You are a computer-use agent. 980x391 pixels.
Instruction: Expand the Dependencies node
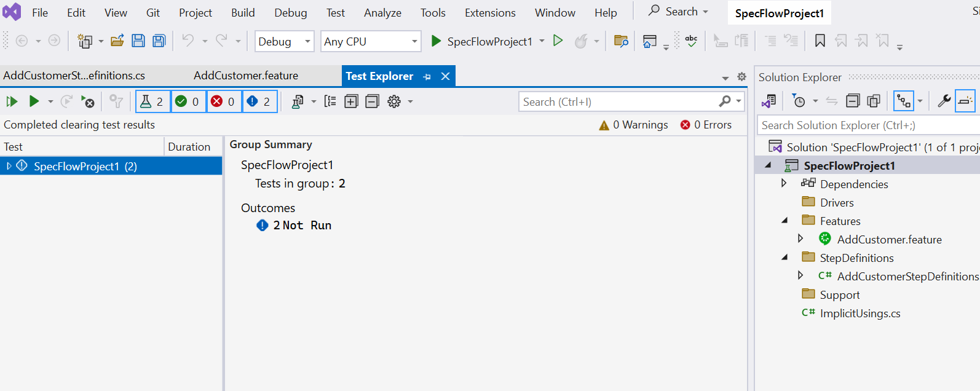tap(784, 183)
